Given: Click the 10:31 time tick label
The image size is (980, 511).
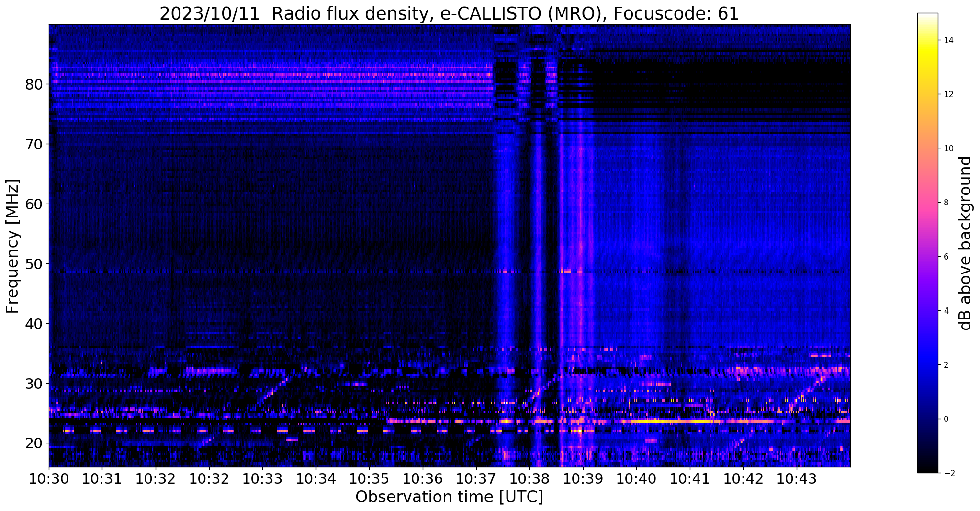Looking at the screenshot, I should coord(102,478).
